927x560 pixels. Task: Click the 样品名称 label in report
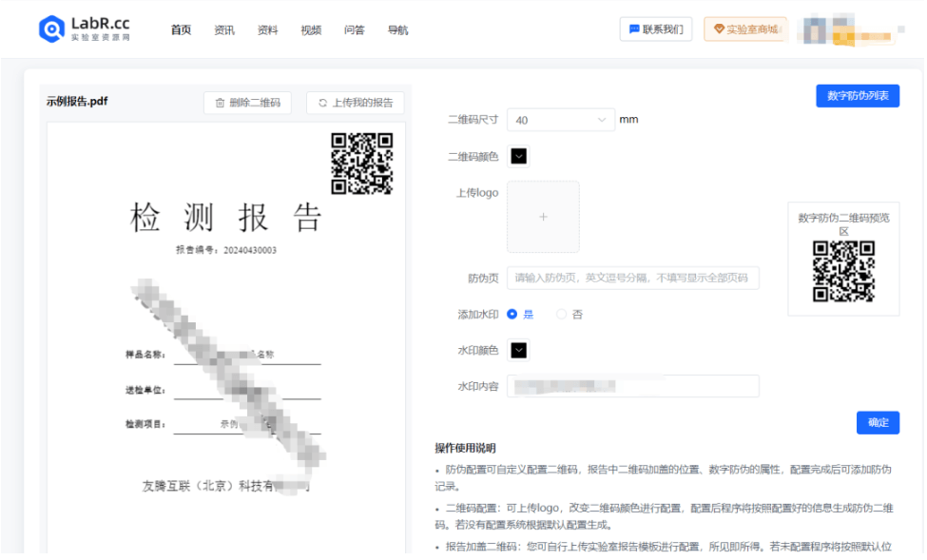tap(145, 355)
